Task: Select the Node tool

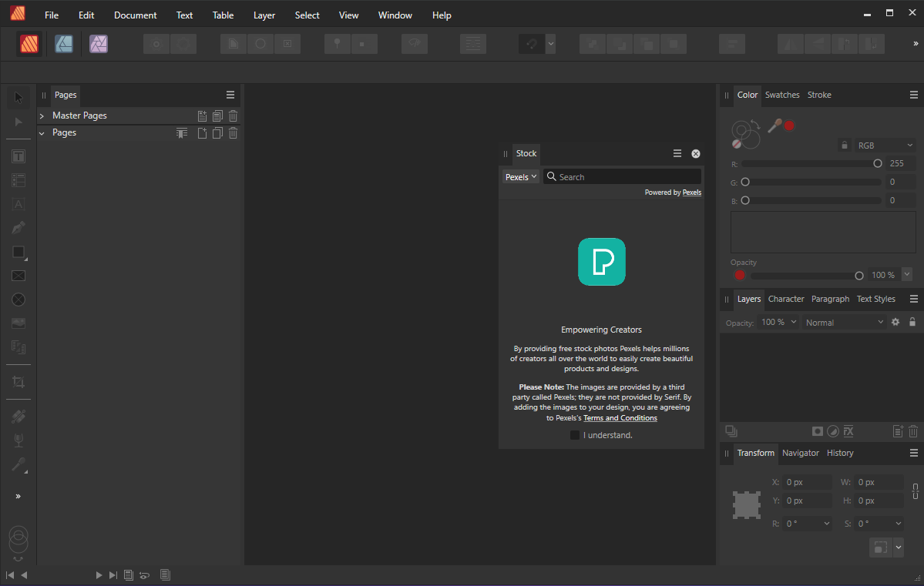Action: click(x=18, y=122)
